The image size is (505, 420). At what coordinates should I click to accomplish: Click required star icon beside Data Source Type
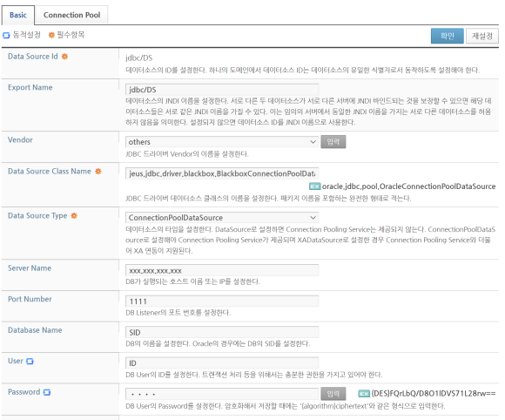pos(74,215)
